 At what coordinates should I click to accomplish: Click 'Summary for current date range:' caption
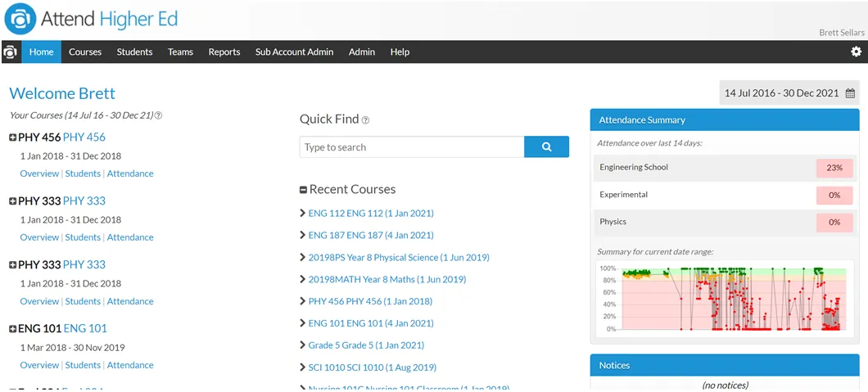[655, 251]
